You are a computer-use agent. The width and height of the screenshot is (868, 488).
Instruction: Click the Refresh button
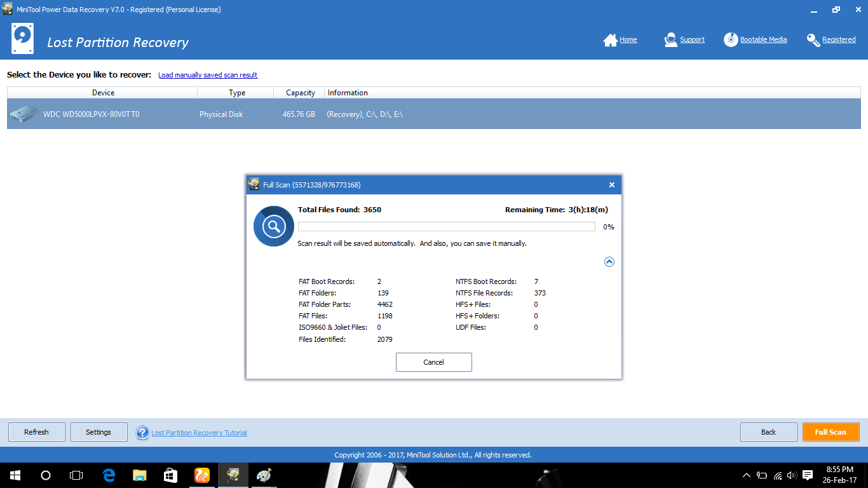(36, 432)
